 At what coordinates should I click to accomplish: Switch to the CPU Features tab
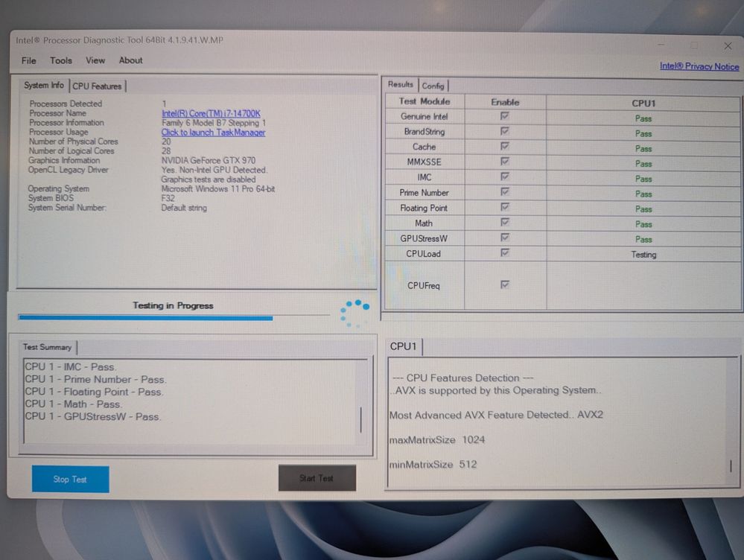pyautogui.click(x=97, y=86)
